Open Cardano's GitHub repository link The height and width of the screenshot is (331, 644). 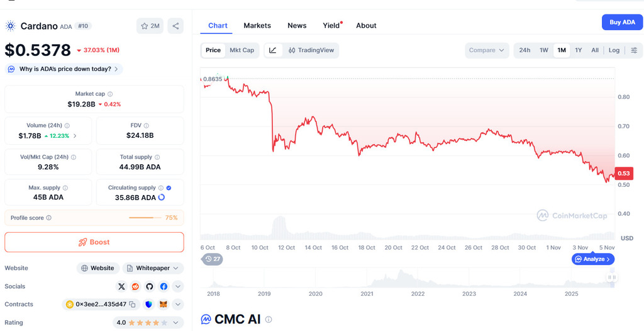point(150,286)
